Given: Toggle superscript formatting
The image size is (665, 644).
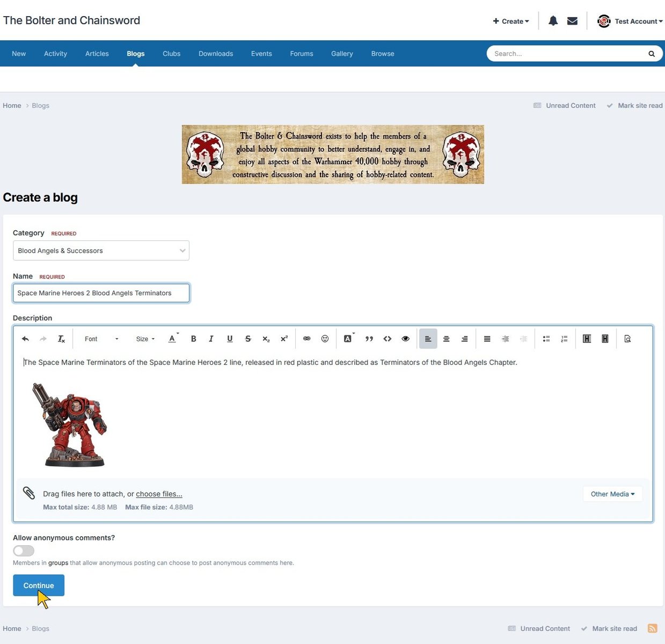Looking at the screenshot, I should point(284,339).
